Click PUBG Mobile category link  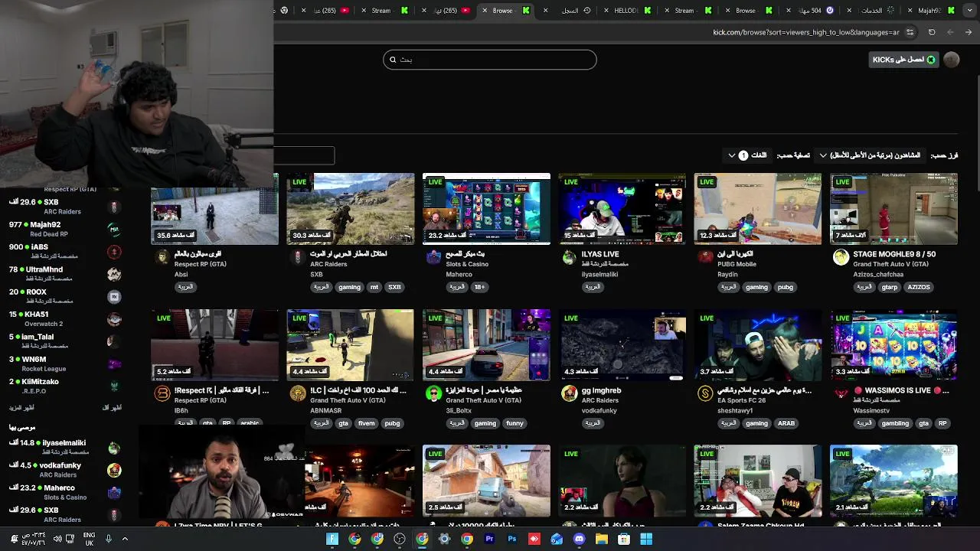(737, 264)
